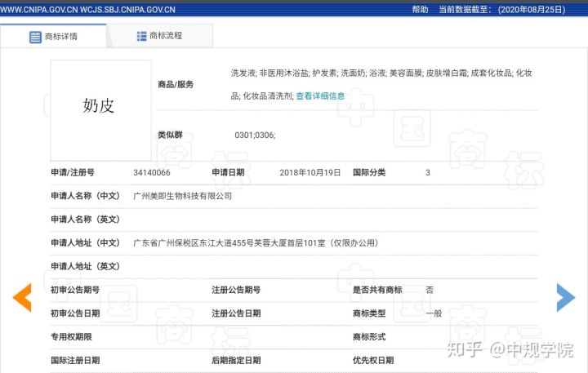Click the 优先权日期 label
Image resolution: width=588 pixels, height=373 pixels.
tap(373, 360)
